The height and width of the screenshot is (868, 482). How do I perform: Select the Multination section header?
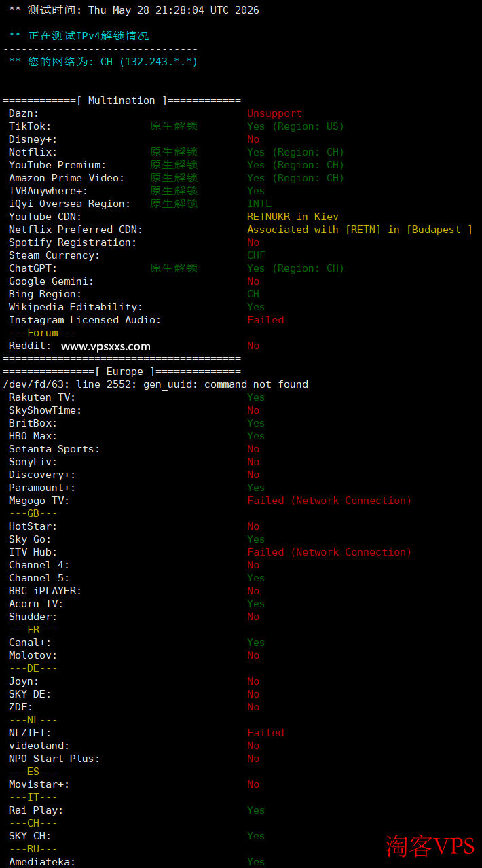coord(122,101)
